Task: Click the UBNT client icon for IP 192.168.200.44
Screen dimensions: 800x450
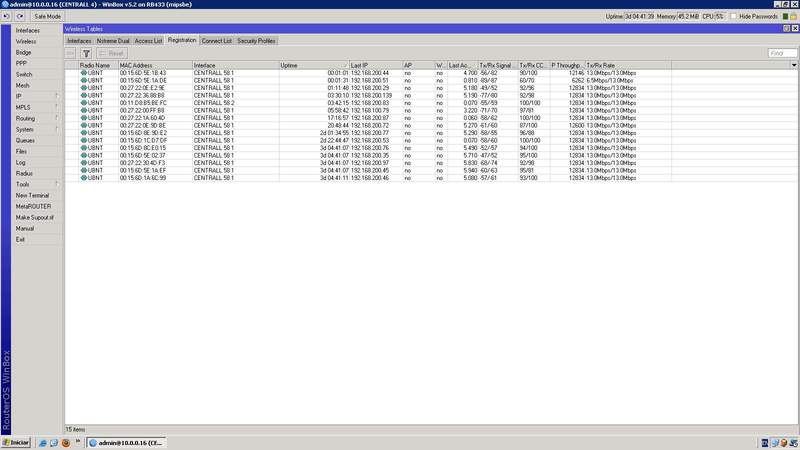Action: [84, 73]
